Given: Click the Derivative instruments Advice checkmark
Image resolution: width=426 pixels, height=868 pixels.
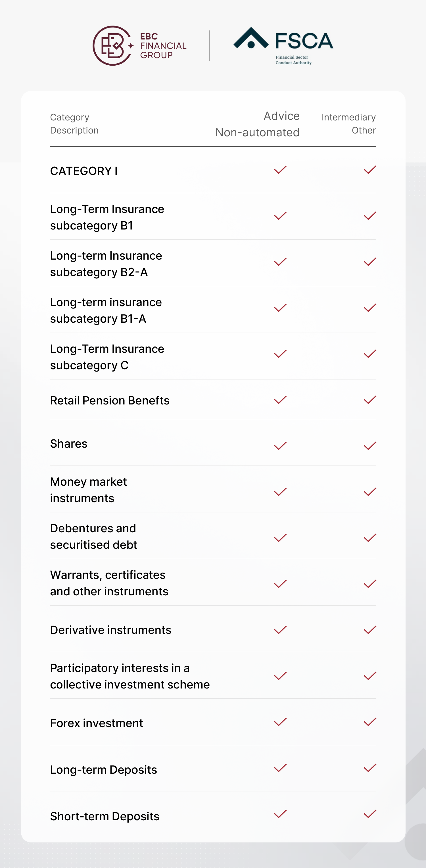Looking at the screenshot, I should click(280, 630).
